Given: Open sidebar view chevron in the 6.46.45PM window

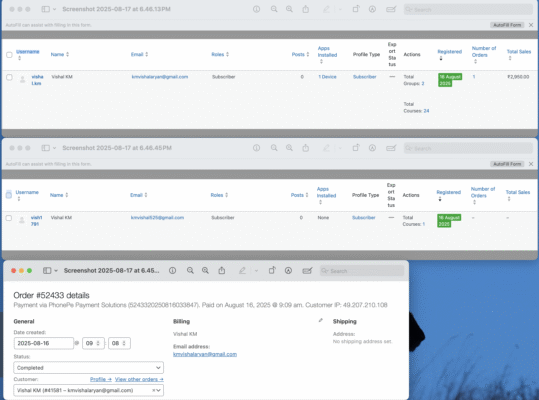Looking at the screenshot, I should [x=54, y=148].
